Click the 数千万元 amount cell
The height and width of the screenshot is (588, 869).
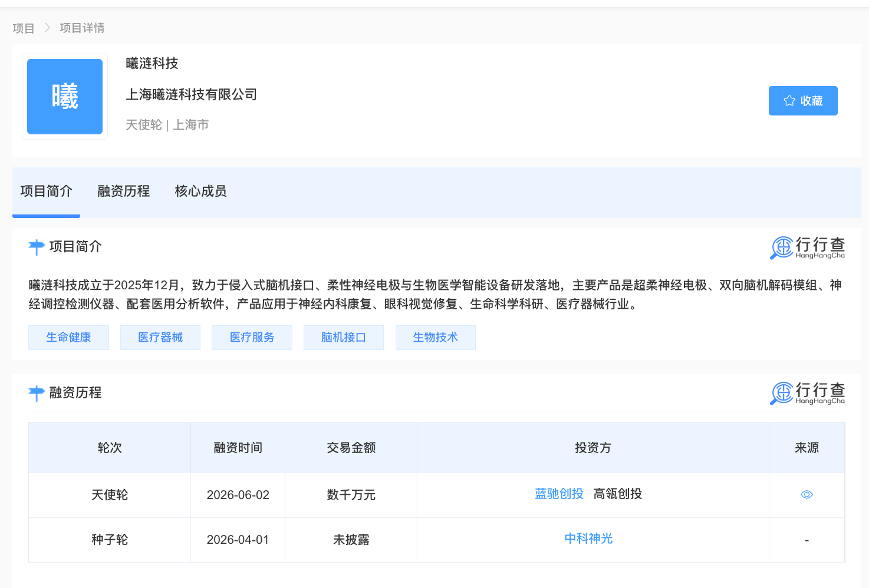[351, 495]
